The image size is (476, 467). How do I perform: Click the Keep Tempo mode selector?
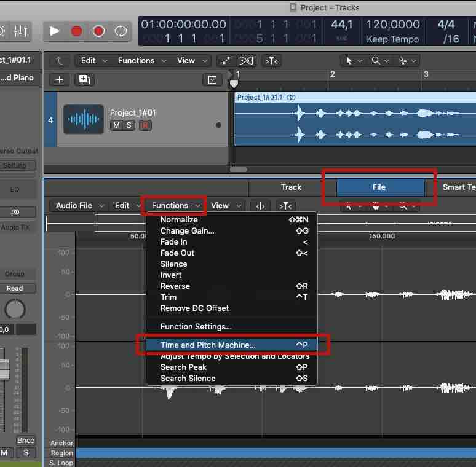pyautogui.click(x=393, y=39)
